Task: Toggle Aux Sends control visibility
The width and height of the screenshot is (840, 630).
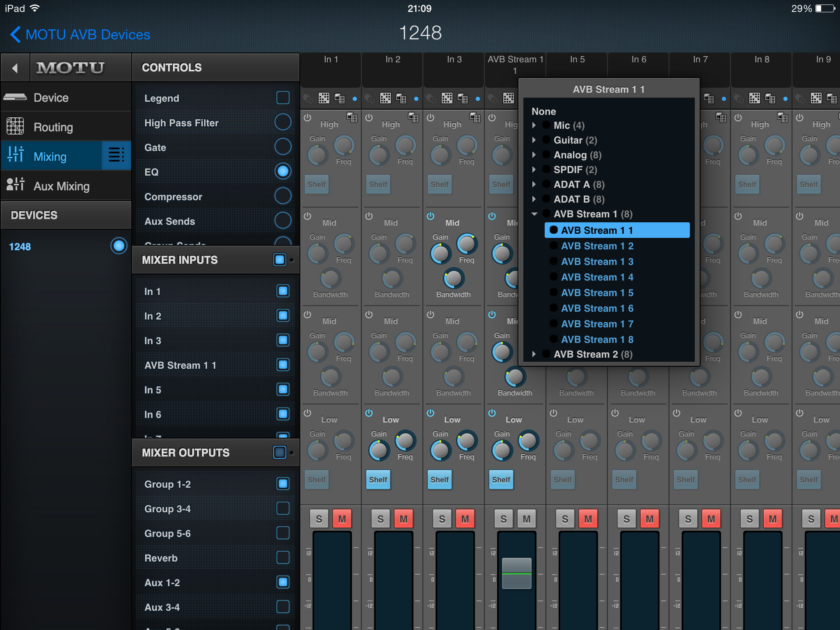Action: tap(283, 220)
